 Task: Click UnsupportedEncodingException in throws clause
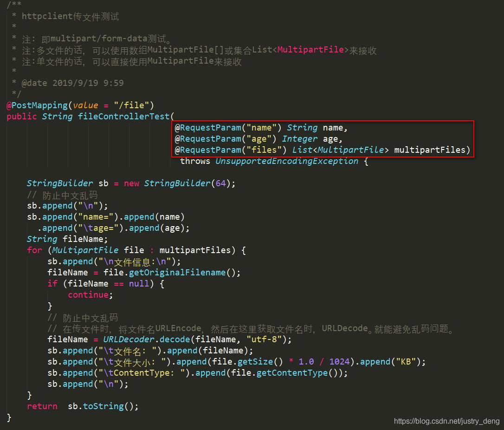[x=286, y=161]
